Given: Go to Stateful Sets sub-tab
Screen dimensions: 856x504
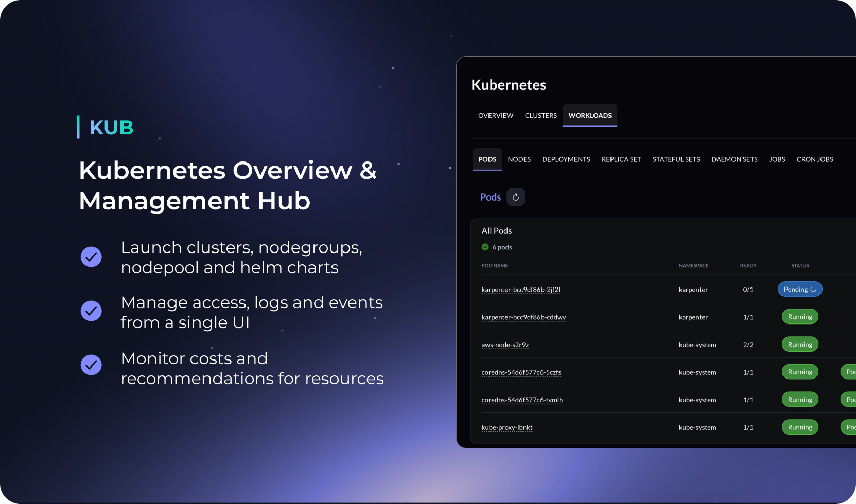Looking at the screenshot, I should (676, 159).
